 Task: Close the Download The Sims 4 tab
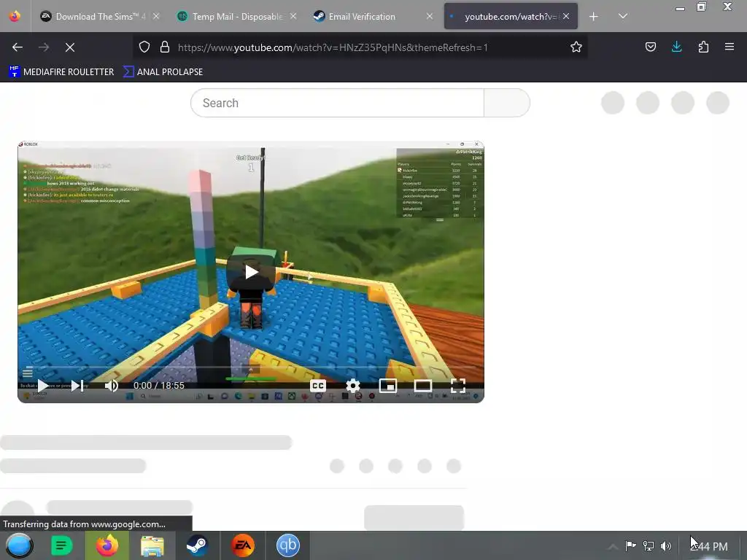pos(156,16)
